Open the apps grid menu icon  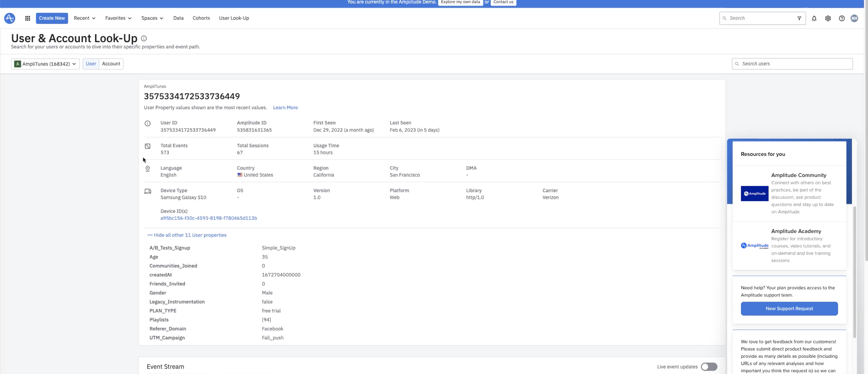[x=28, y=18]
